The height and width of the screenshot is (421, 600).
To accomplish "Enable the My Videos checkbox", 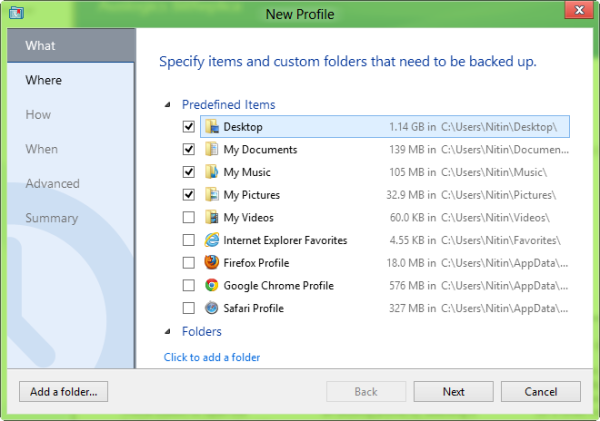I will tap(189, 217).
